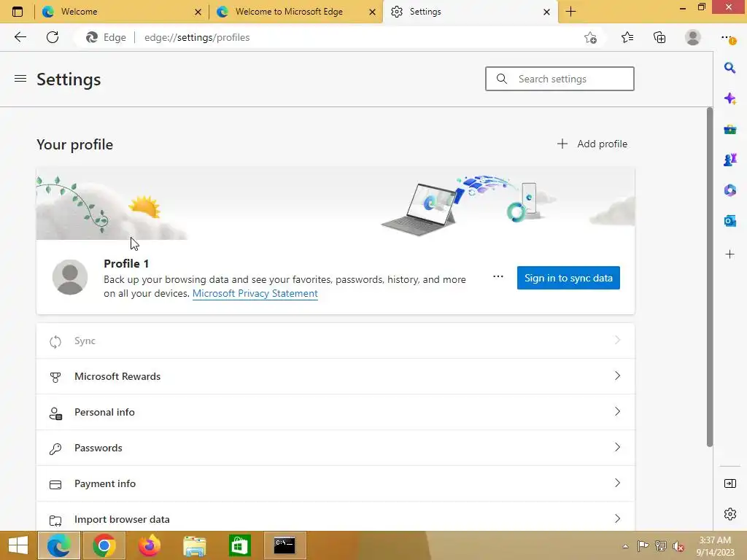Image resolution: width=747 pixels, height=560 pixels.
Task: Expand the Personal info row chevron
Action: (x=617, y=411)
